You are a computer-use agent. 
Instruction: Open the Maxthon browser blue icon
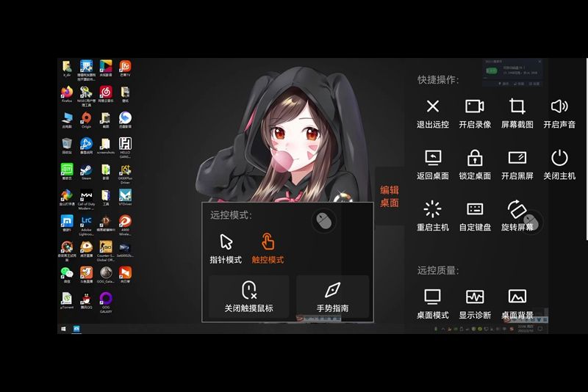67,223
